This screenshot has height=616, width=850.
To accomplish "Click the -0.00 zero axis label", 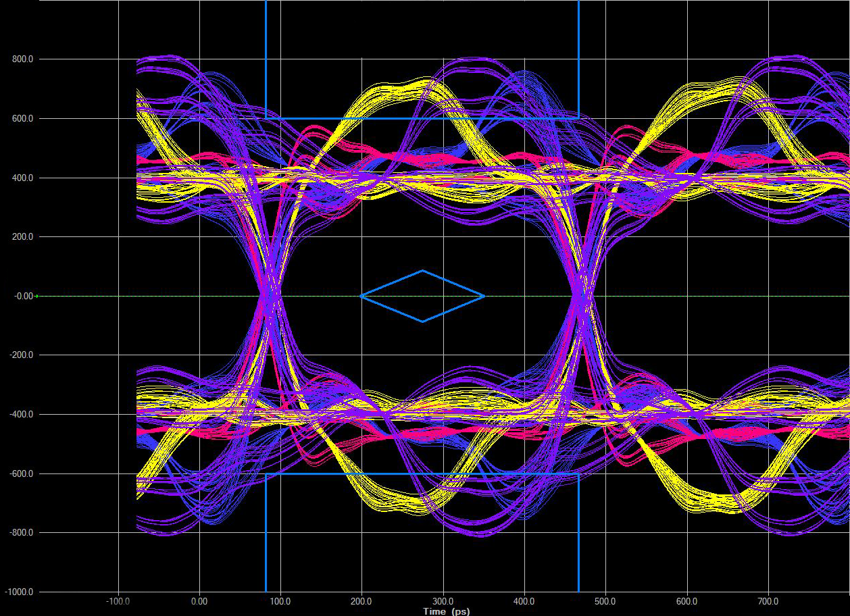I will (23, 296).
